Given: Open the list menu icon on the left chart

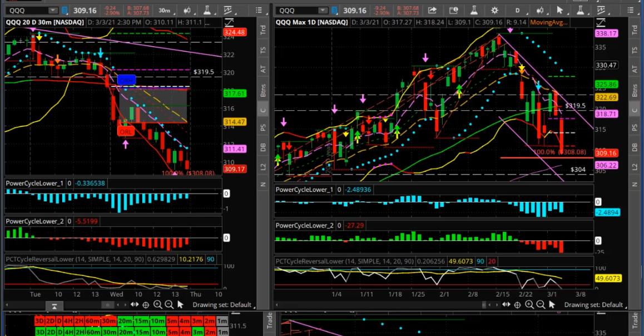Looking at the screenshot, I should 259,10.
